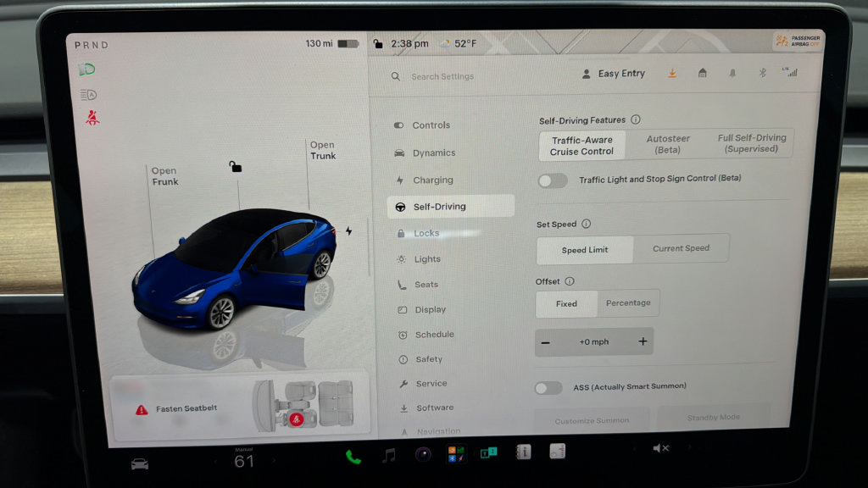Tap the auto high beam icon
This screenshot has width=868, height=488.
pos(88,95)
